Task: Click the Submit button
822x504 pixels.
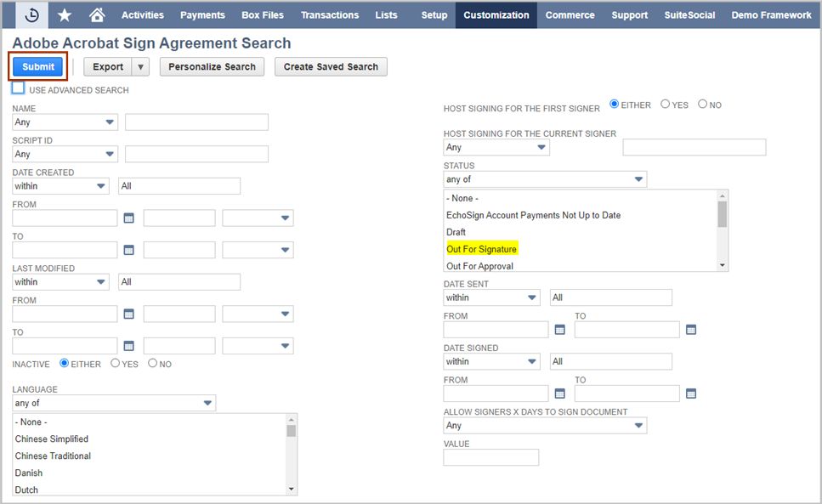Action: (37, 66)
